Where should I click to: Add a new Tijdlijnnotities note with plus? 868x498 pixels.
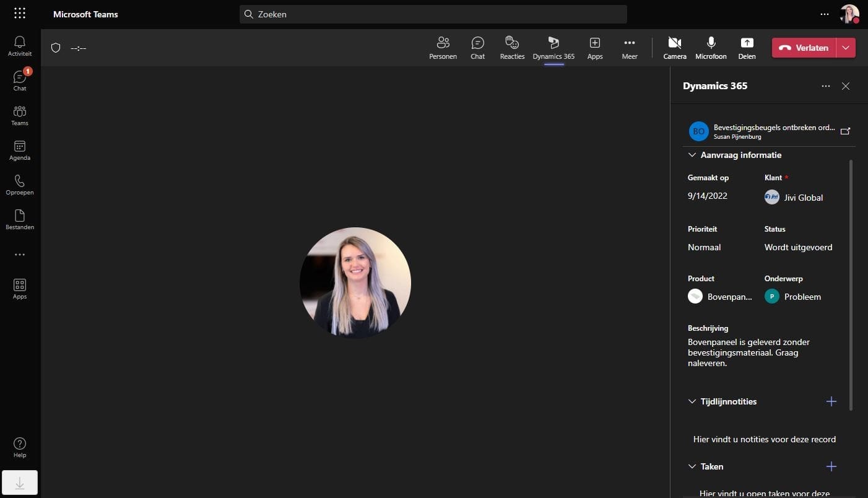point(831,401)
